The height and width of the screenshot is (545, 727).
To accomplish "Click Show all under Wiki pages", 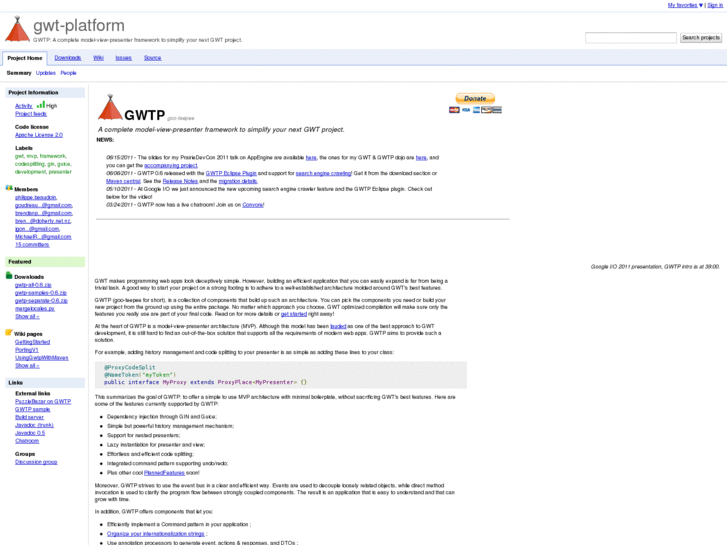I will [x=27, y=366].
